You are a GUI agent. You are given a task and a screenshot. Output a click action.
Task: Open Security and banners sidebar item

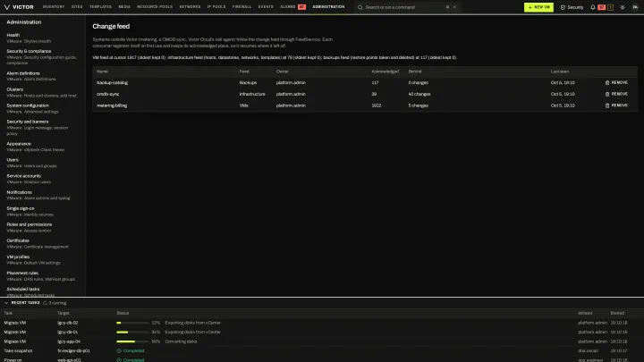[43, 128]
